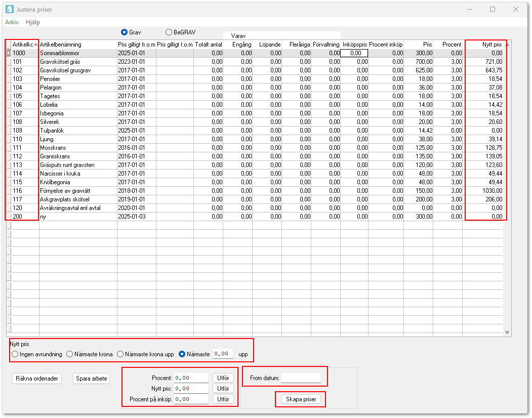This screenshot has height=418, width=532.
Task: Click the row selector arrow for 1000
Action: [x=9, y=53]
